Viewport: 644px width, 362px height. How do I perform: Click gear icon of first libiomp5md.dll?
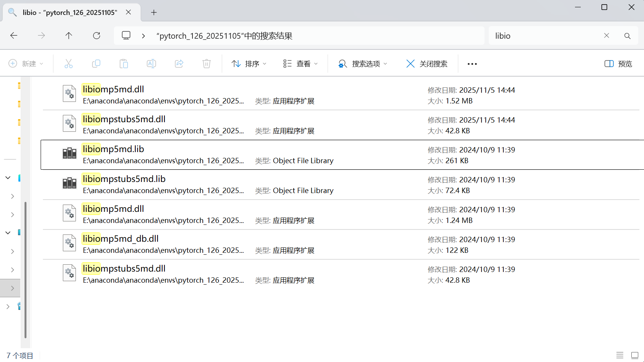pyautogui.click(x=69, y=93)
